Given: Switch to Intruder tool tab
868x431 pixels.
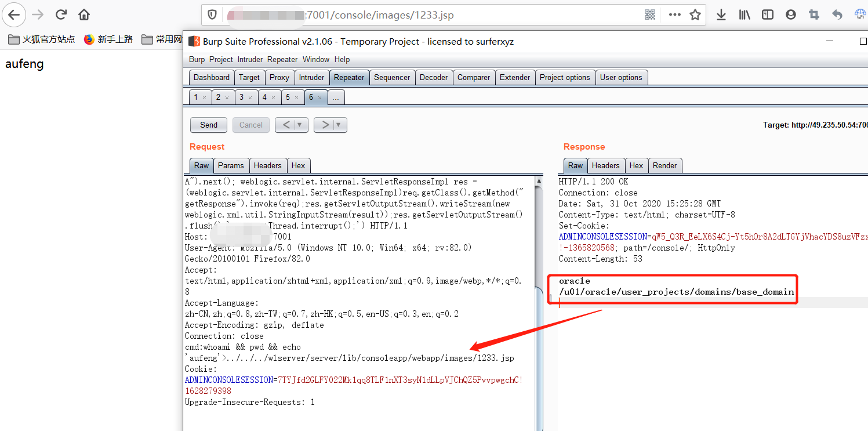Looking at the screenshot, I should (x=311, y=77).
